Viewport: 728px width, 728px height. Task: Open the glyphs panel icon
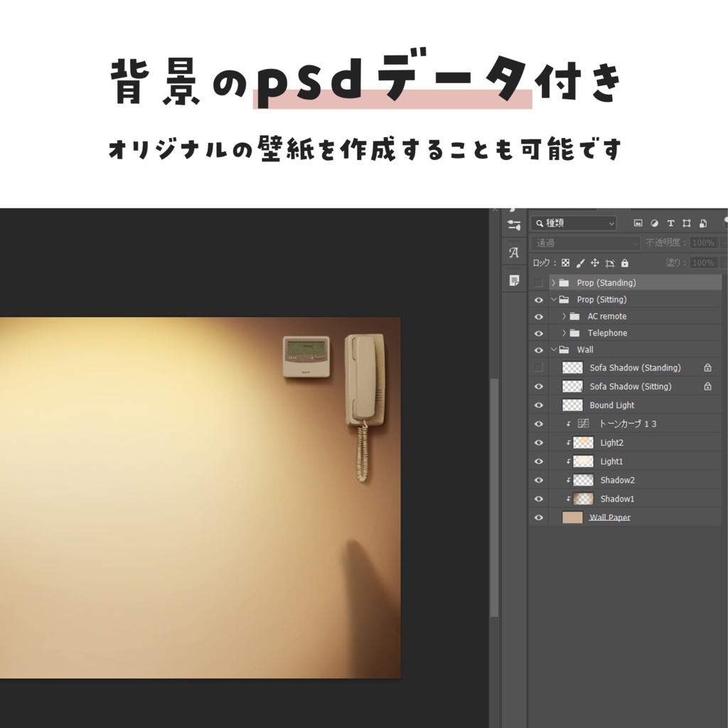pos(514,253)
